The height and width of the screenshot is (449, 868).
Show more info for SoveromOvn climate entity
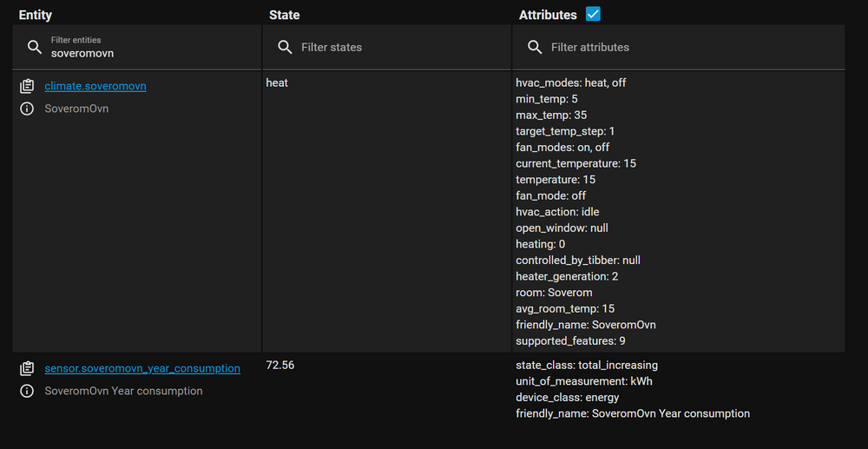(x=27, y=109)
